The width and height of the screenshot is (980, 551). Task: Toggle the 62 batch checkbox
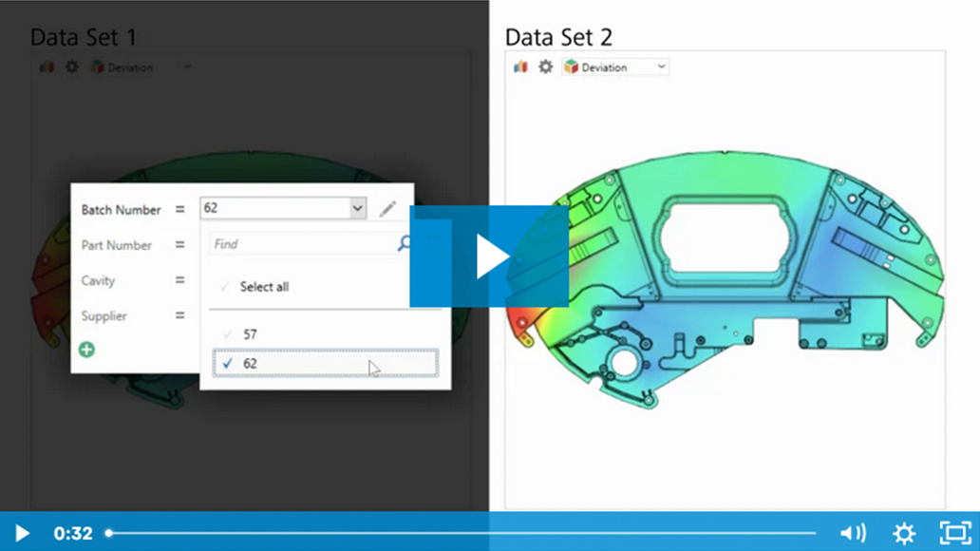pyautogui.click(x=228, y=363)
